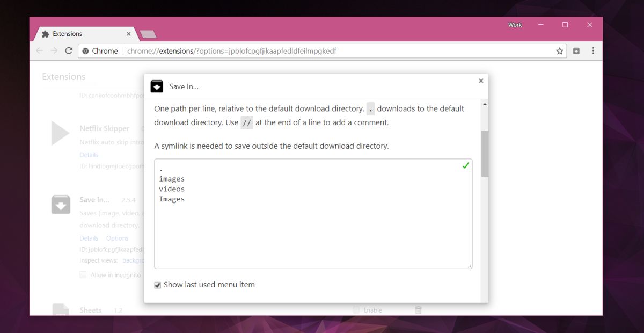The height and width of the screenshot is (333, 644).
Task: Click the address bar URL
Action: click(232, 51)
